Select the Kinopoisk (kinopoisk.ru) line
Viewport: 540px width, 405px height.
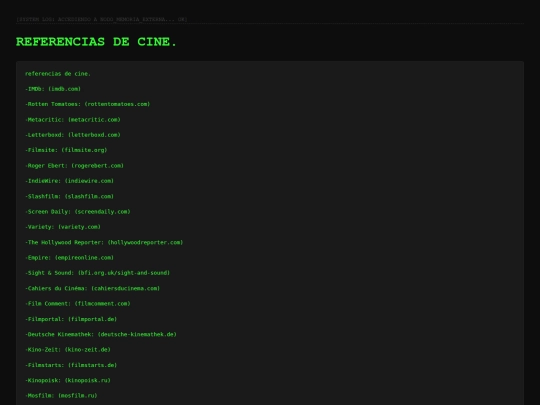pyautogui.click(x=68, y=380)
